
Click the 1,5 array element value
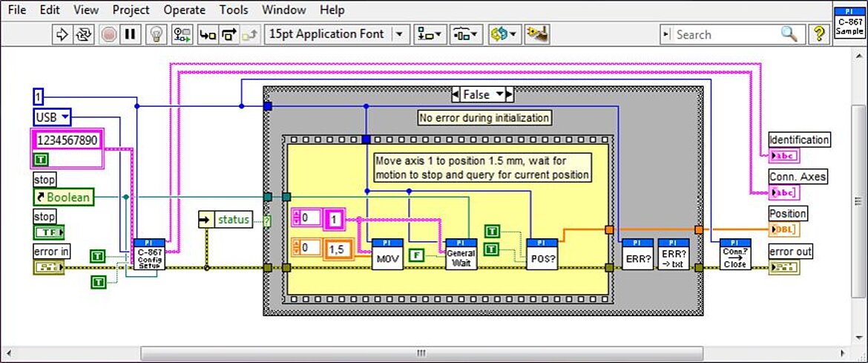[337, 248]
